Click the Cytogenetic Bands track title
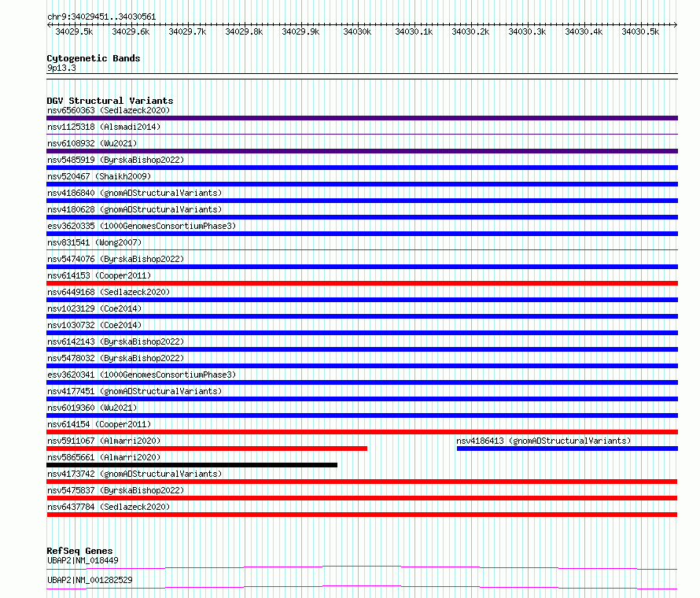This screenshot has width=700, height=598. [94, 58]
